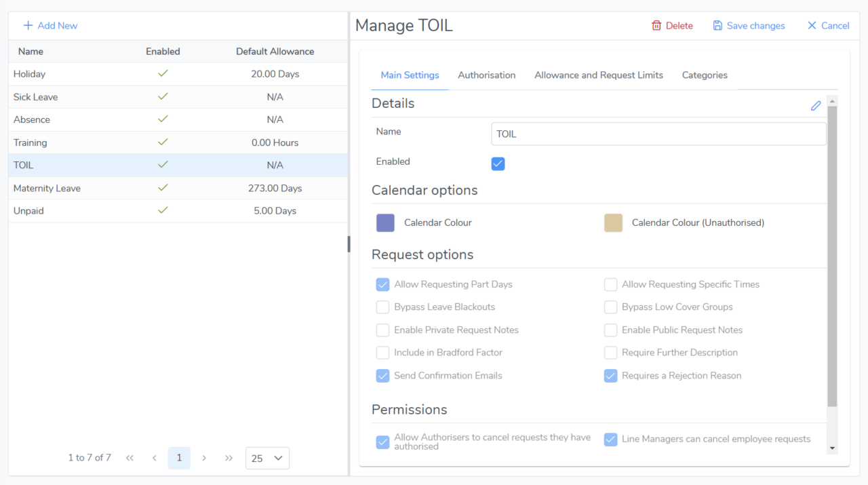This screenshot has height=485, width=868.
Task: Uncheck Allow Requesting Part Days
Action: click(382, 285)
